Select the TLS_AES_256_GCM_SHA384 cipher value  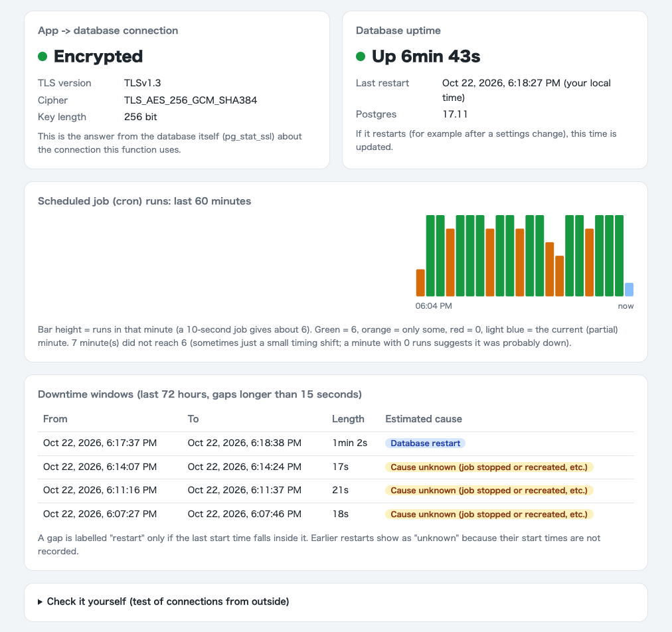pyautogui.click(x=191, y=100)
